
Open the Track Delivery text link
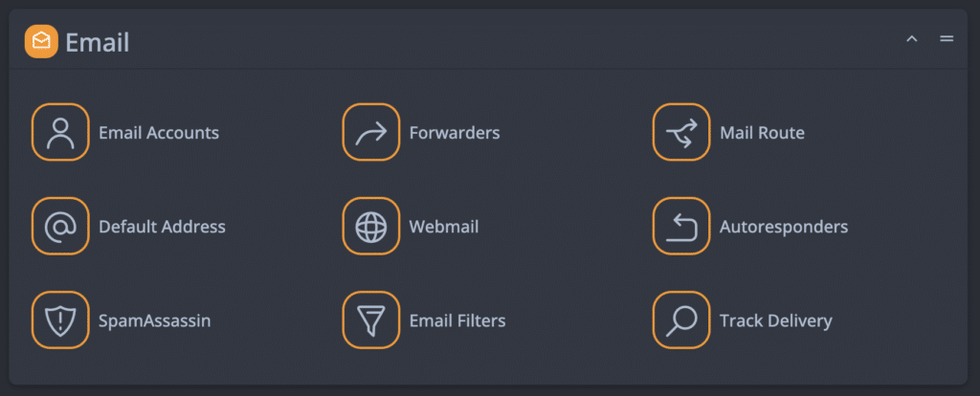click(x=775, y=321)
